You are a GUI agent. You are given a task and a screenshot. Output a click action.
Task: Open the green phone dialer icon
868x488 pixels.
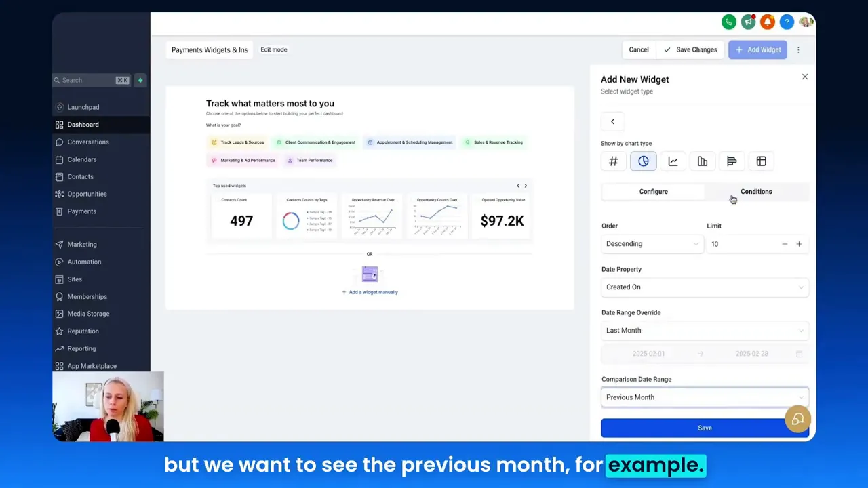point(729,22)
